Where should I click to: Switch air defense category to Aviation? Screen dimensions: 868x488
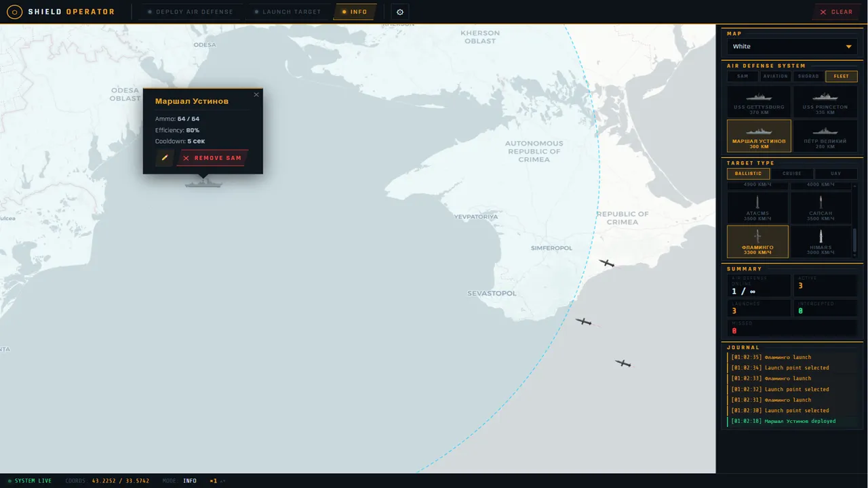point(776,77)
